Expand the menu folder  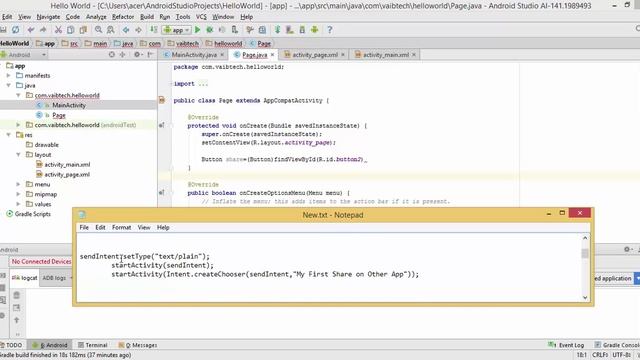click(x=18, y=184)
